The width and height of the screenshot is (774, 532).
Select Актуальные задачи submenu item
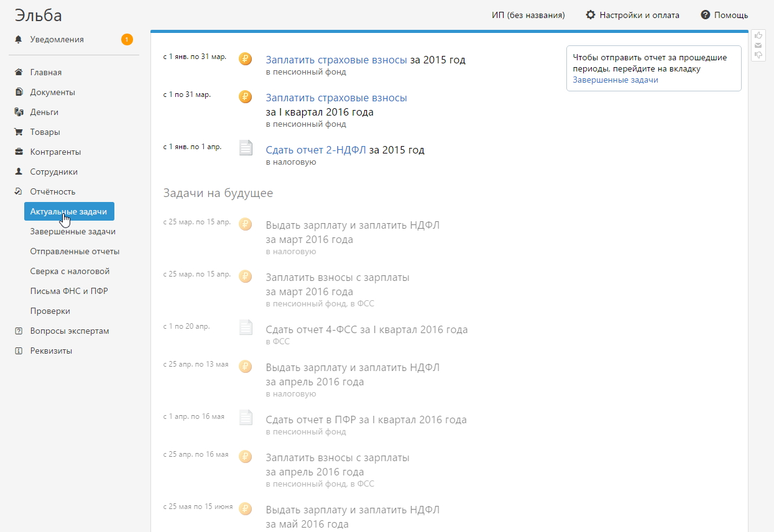(69, 211)
